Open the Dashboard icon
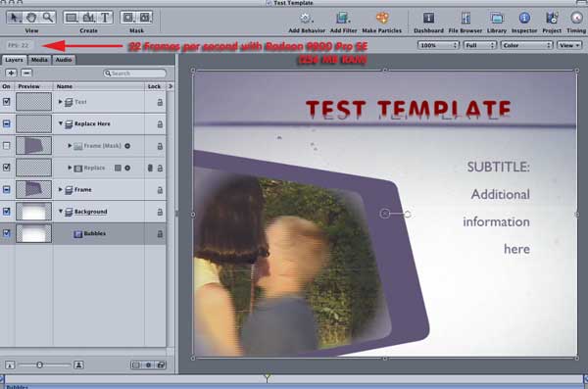Screen dimensions: 588x389 [x=428, y=18]
